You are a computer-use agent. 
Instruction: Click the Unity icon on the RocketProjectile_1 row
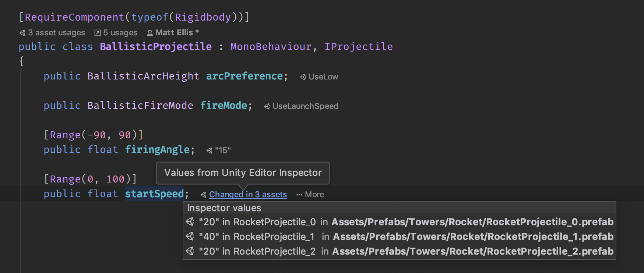(x=190, y=237)
